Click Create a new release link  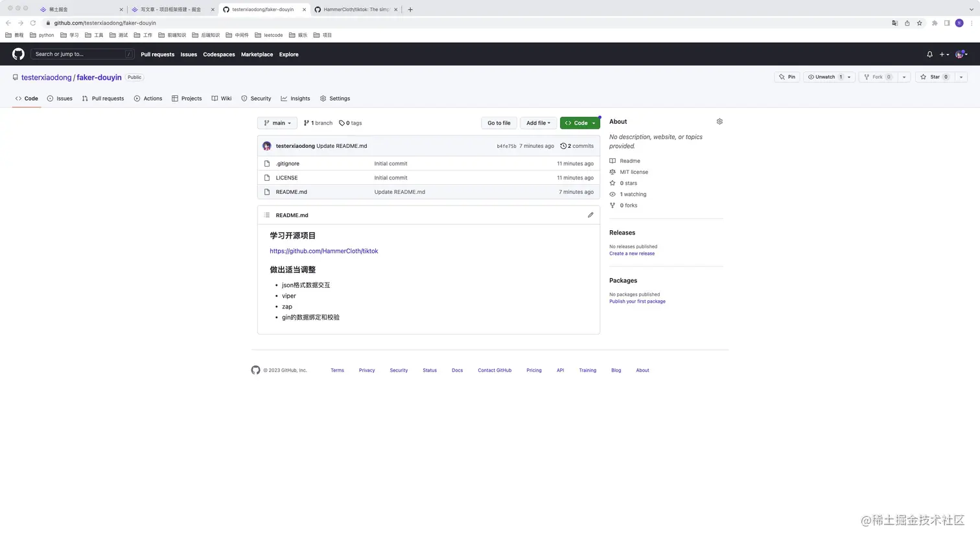click(x=632, y=253)
